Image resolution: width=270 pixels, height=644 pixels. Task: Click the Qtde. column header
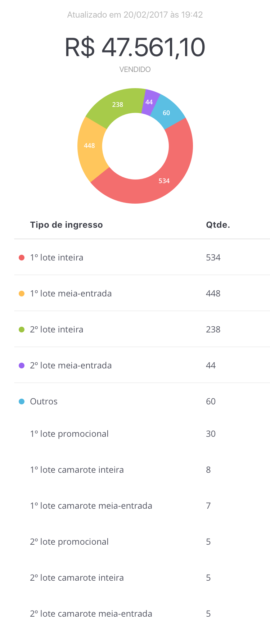click(218, 225)
